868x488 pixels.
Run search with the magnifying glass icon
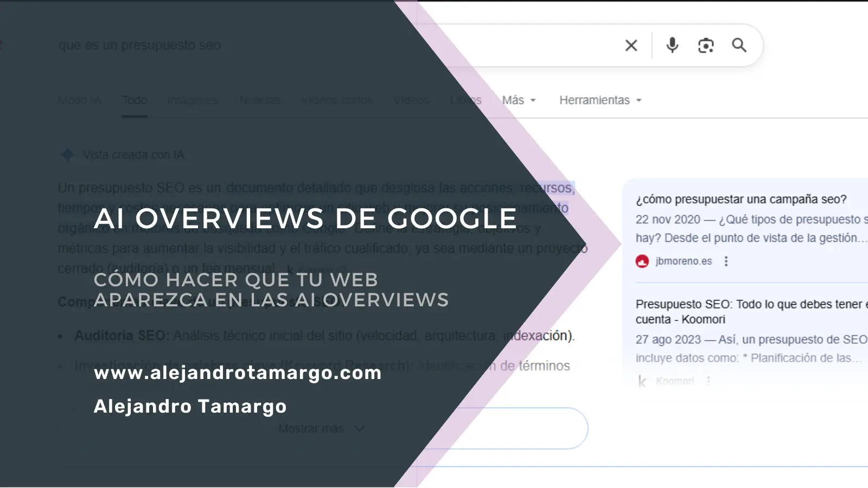click(x=739, y=45)
